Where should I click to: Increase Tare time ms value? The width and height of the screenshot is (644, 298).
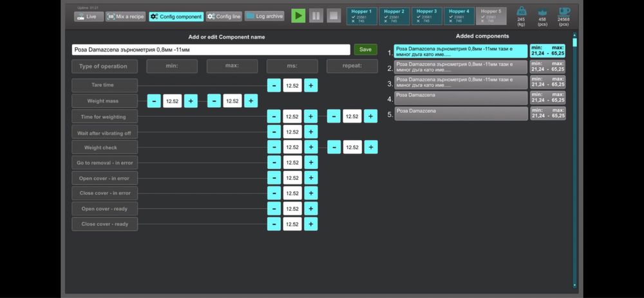click(x=311, y=85)
